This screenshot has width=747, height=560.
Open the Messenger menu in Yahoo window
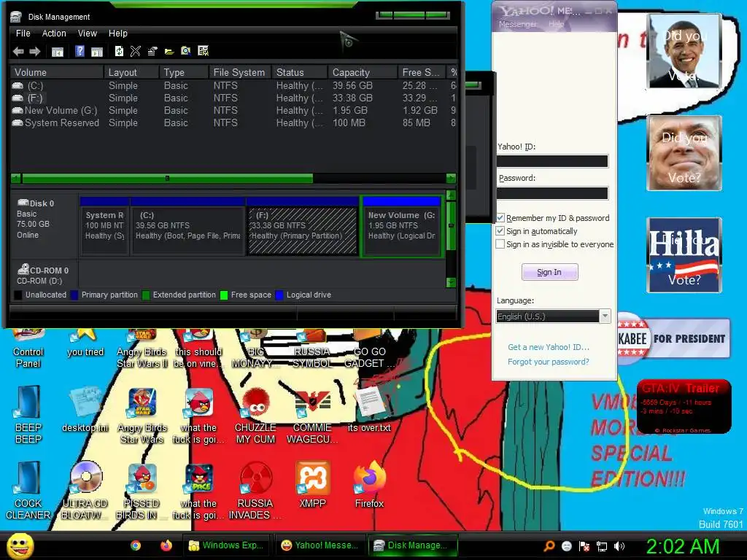coord(517,24)
